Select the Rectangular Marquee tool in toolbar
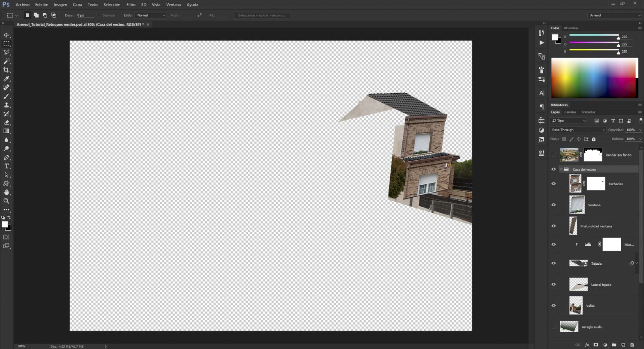644x349 pixels. 6,44
